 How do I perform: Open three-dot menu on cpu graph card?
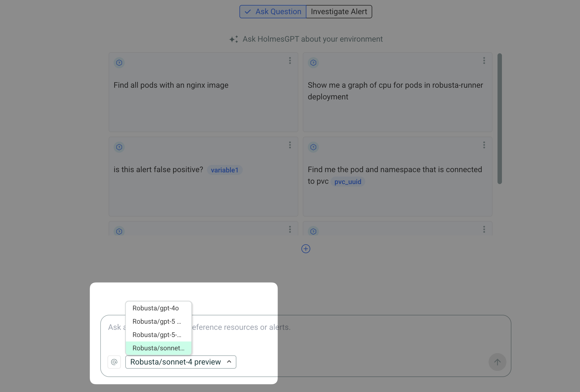484,61
